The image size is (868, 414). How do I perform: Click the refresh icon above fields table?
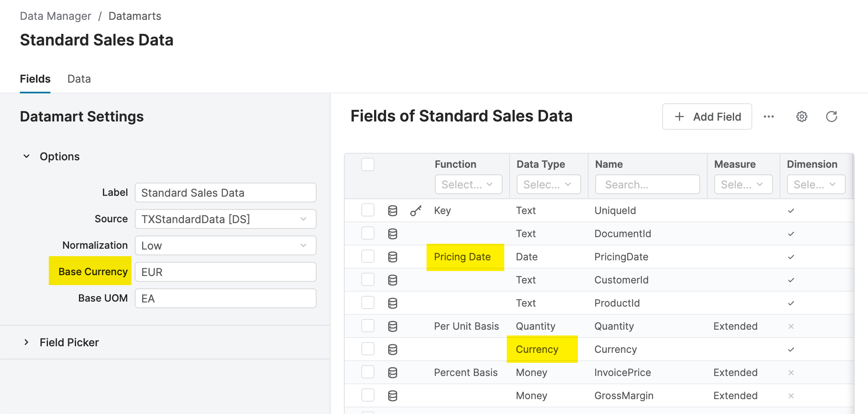click(x=831, y=117)
